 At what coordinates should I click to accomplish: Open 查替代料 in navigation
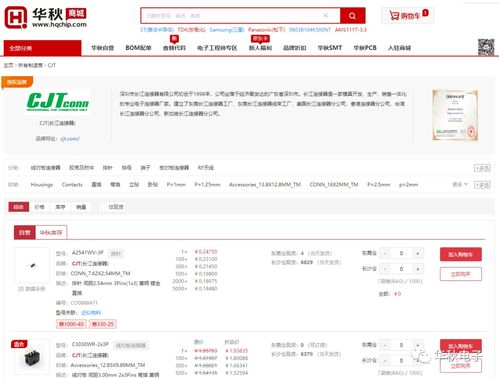pyautogui.click(x=174, y=48)
